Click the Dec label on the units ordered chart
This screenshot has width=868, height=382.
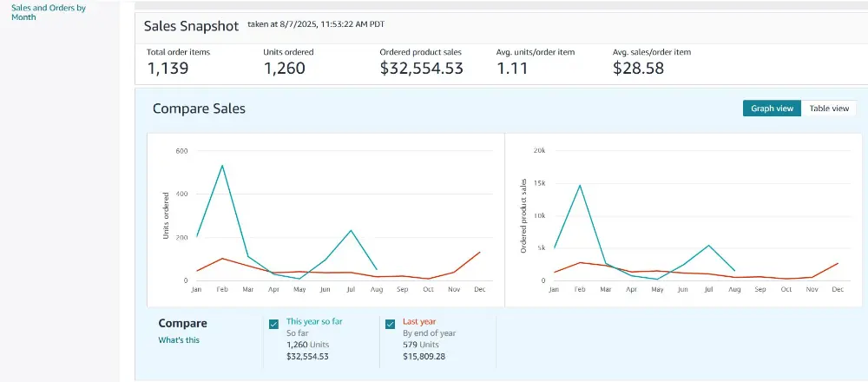(479, 290)
